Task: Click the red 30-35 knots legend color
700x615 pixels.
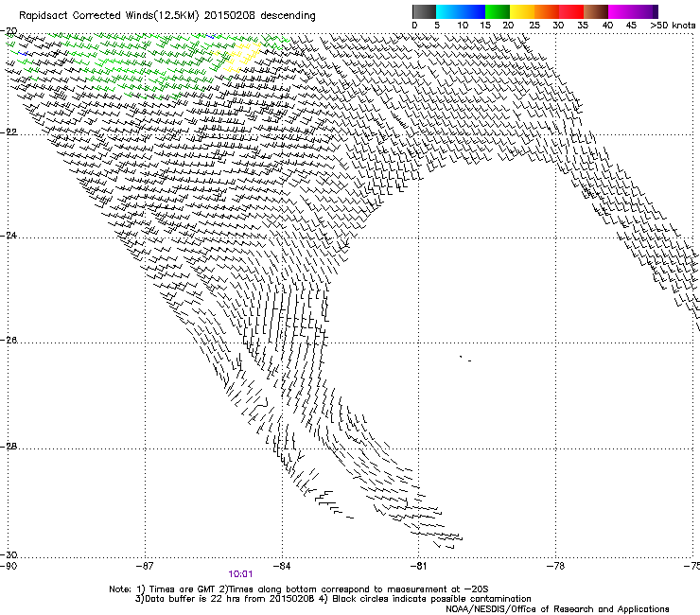Action: pyautogui.click(x=571, y=11)
